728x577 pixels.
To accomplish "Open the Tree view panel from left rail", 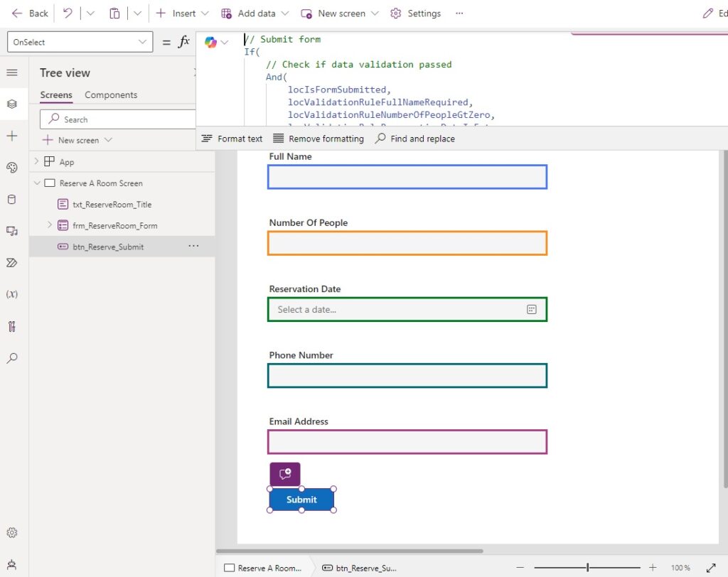I will pyautogui.click(x=12, y=103).
